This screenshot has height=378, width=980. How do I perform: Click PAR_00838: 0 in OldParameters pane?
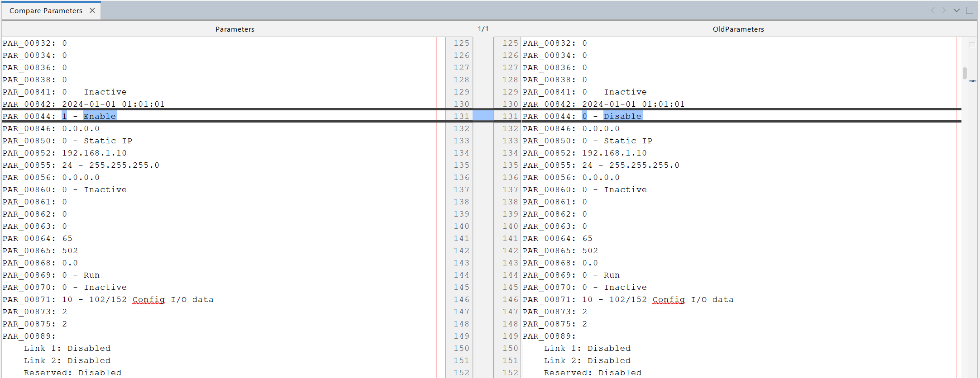[555, 80]
